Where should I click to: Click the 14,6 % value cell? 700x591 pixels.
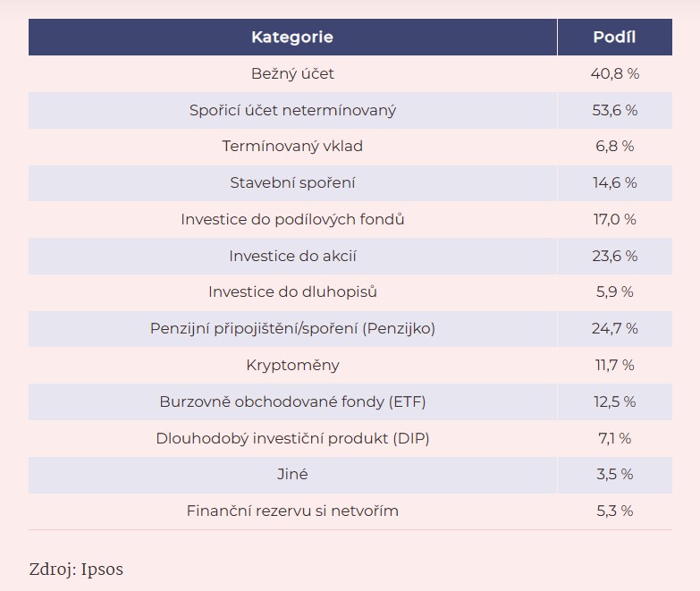(614, 183)
